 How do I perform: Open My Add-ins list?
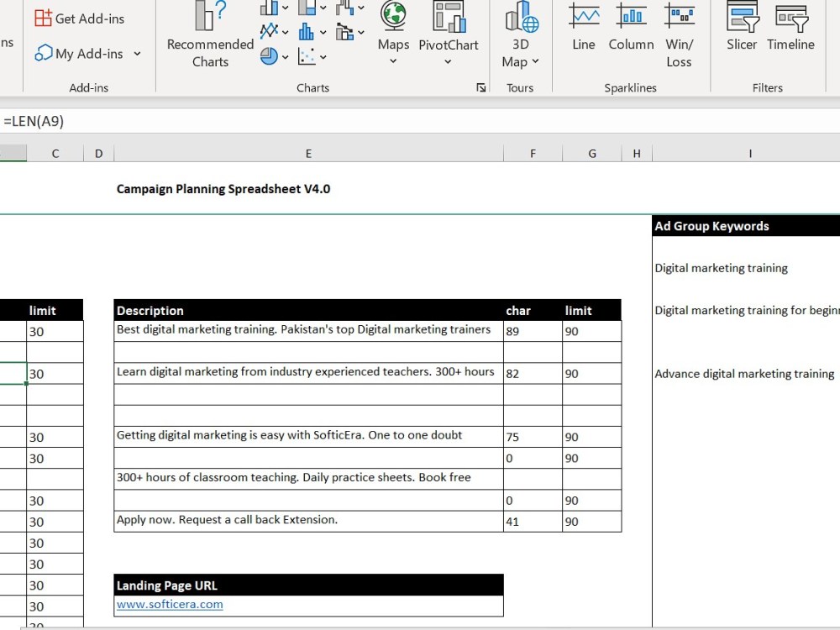coord(79,54)
